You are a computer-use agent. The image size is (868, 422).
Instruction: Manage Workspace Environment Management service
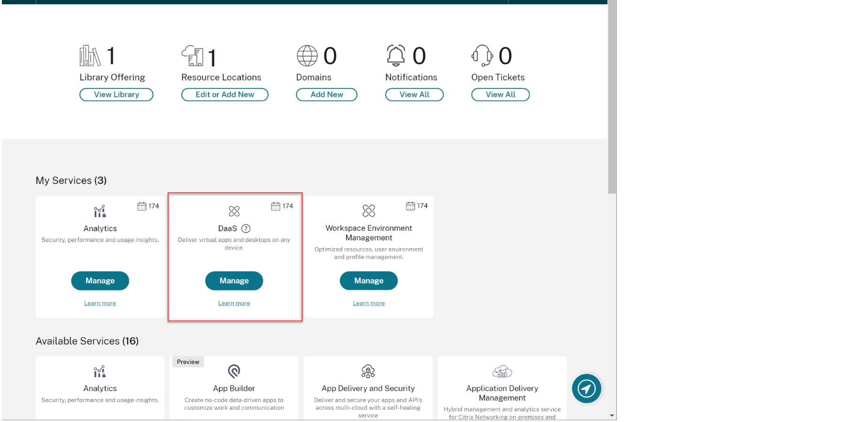coord(369,281)
